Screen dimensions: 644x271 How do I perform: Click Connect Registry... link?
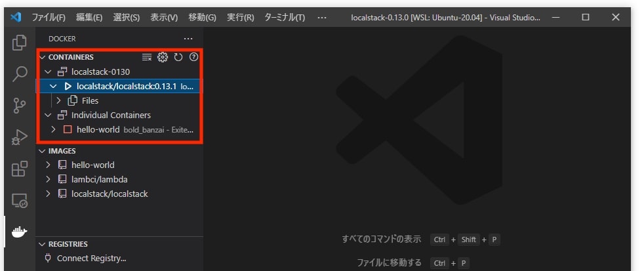[x=91, y=259]
